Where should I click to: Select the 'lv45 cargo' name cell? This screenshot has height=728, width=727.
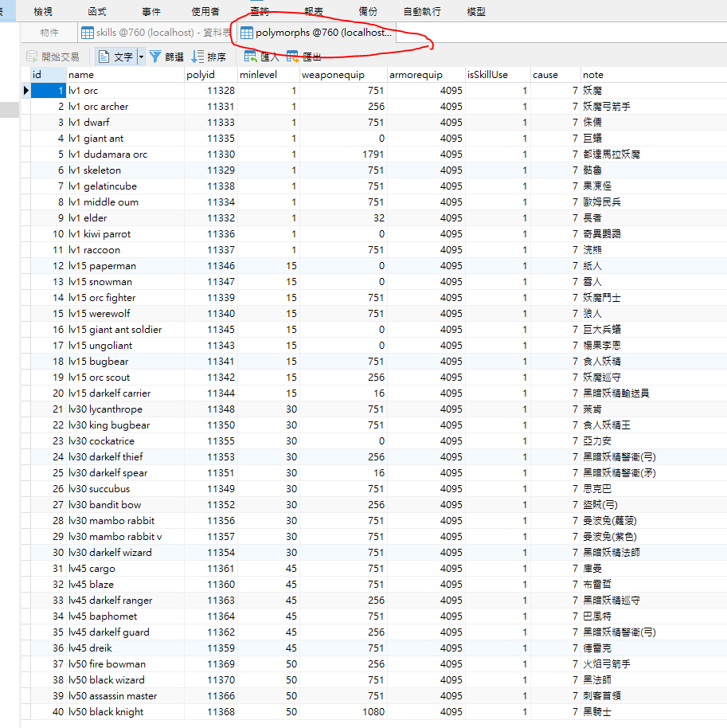tap(125, 568)
